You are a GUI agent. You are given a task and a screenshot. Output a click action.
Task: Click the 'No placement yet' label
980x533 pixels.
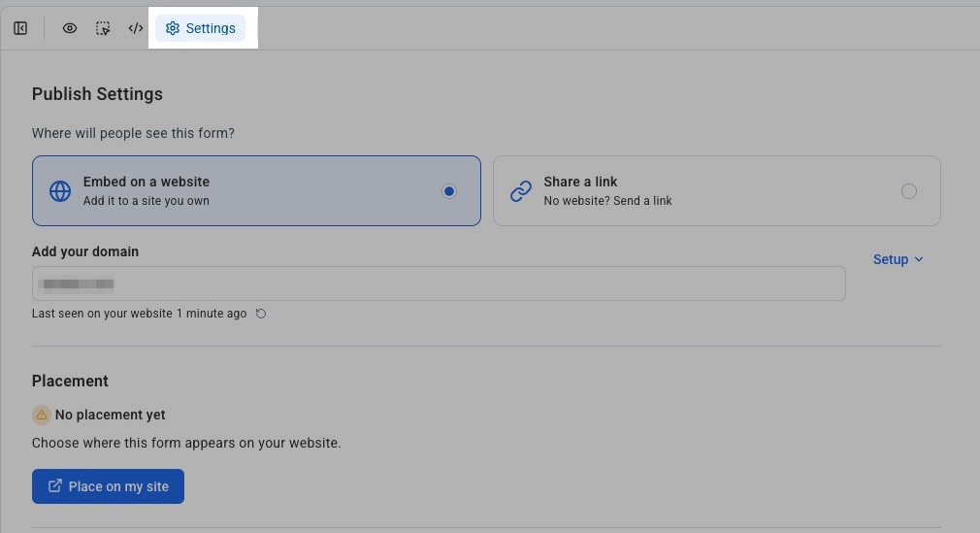point(110,415)
